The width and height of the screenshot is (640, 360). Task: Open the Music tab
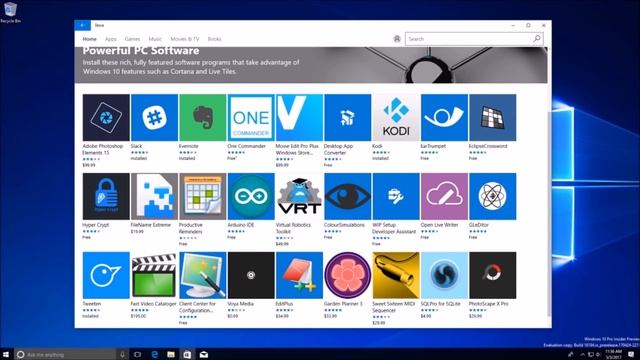coord(155,39)
